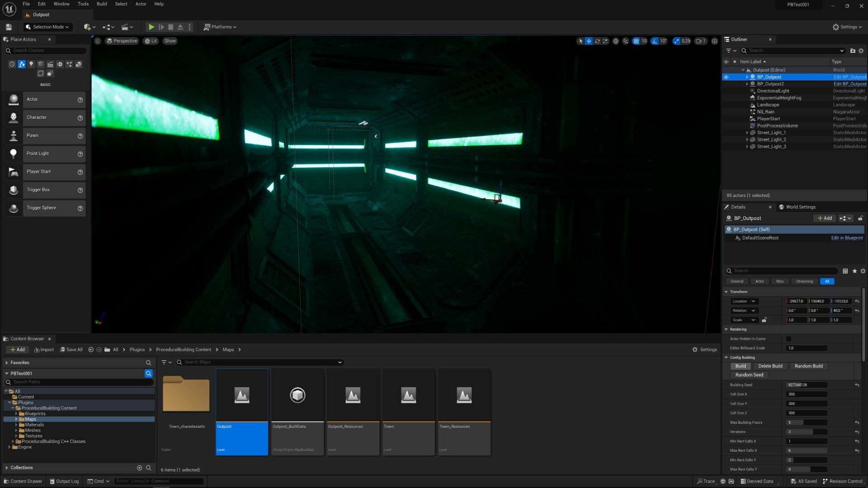Click Edit in Blueprint for DefaultSceneRoot

click(x=847, y=238)
